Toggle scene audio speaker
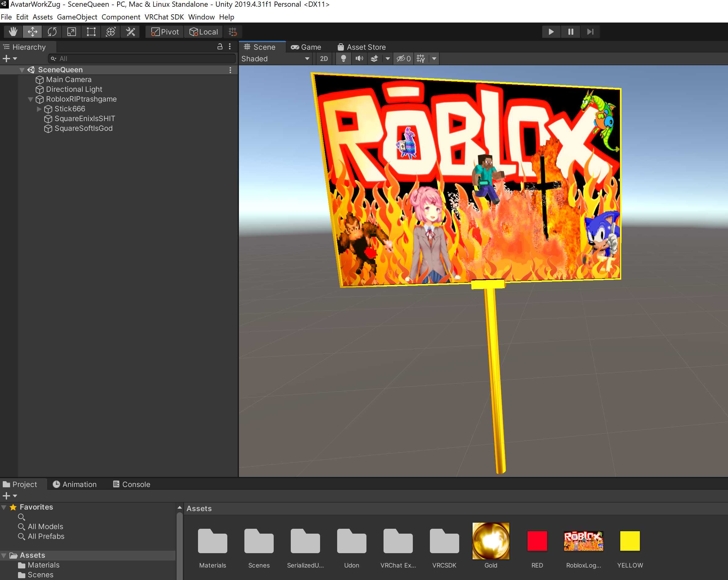 click(359, 59)
